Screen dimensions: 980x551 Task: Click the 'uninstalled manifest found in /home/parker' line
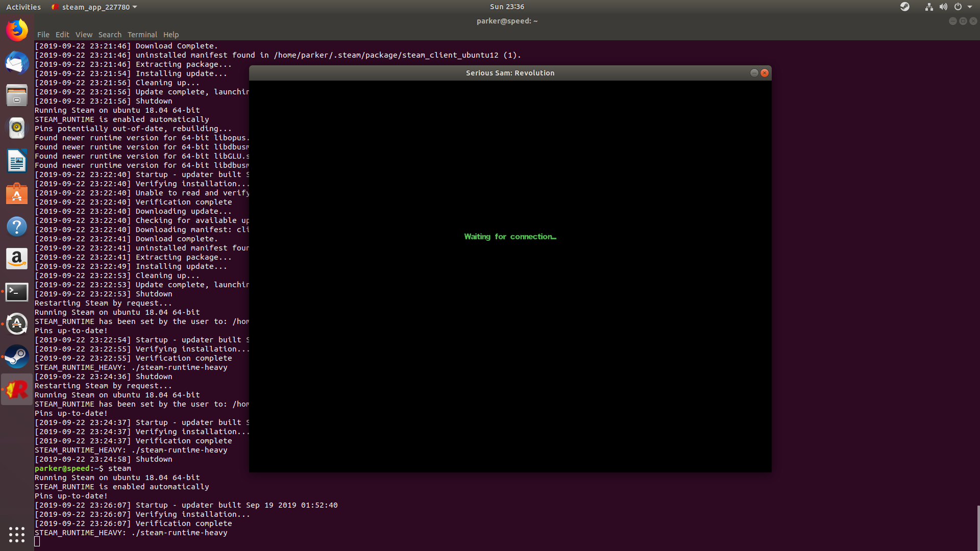pyautogui.click(x=278, y=55)
